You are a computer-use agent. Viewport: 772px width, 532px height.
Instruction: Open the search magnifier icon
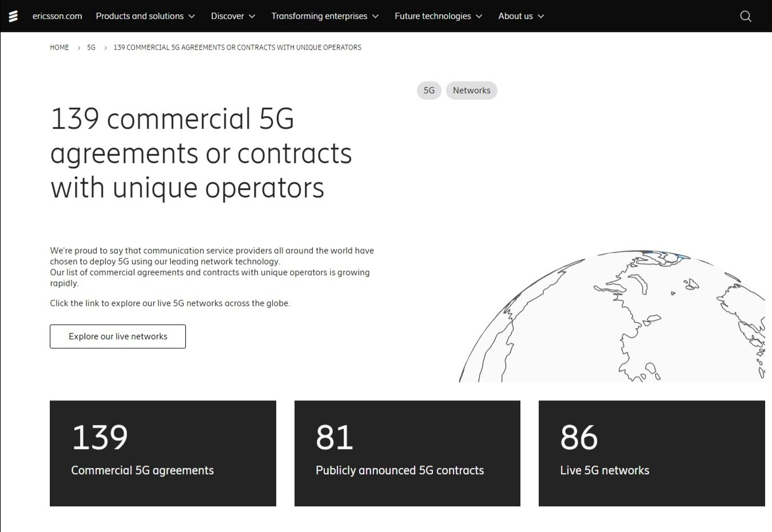[x=746, y=16]
